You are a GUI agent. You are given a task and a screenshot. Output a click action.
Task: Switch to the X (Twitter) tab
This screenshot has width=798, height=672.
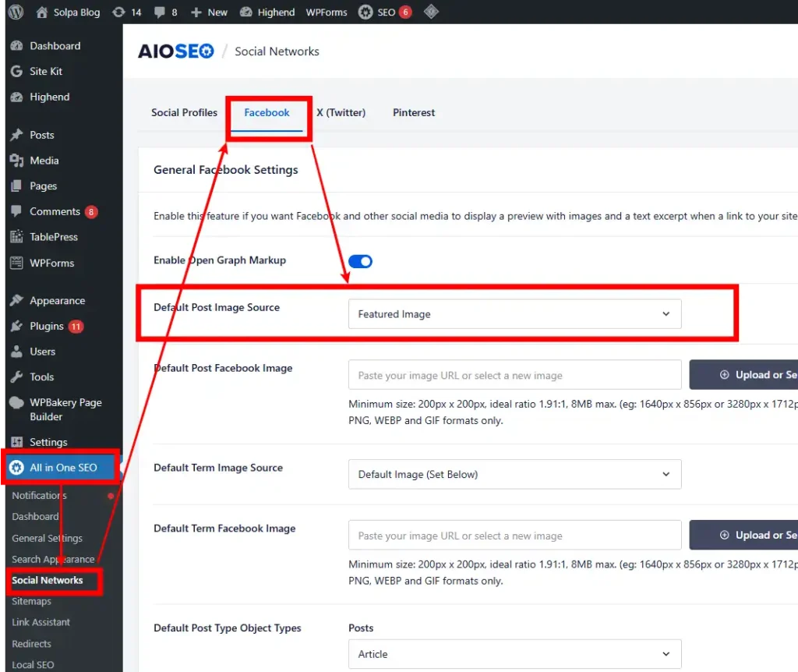click(341, 112)
